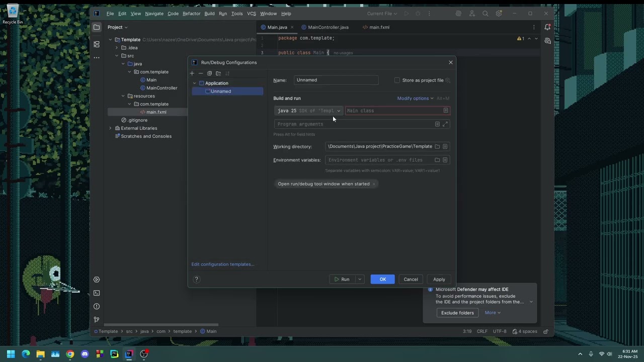This screenshot has width=644, height=362.
Task: Open the dialog help question mark
Action: (x=197, y=280)
